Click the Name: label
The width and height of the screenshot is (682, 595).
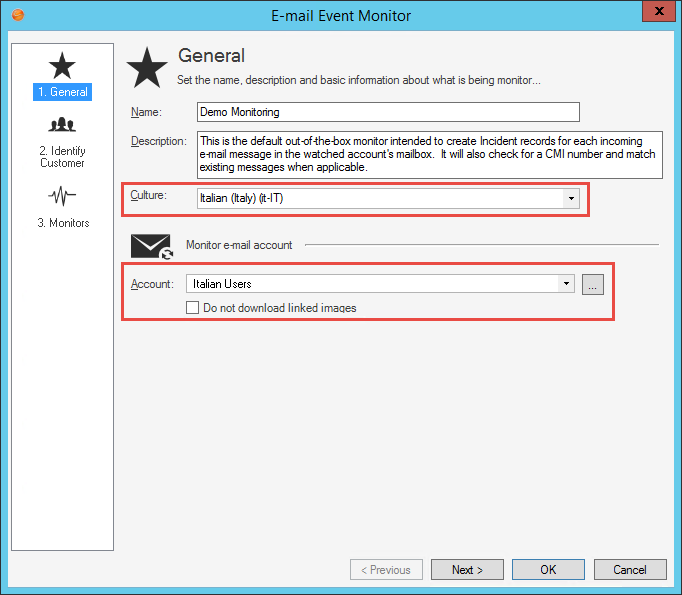pyautogui.click(x=146, y=112)
